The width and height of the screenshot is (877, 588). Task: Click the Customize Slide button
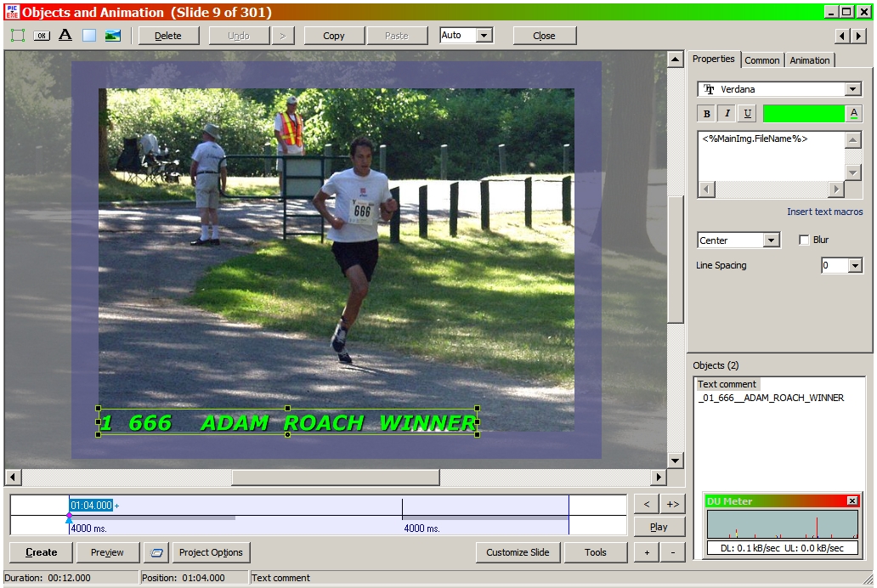(518, 552)
